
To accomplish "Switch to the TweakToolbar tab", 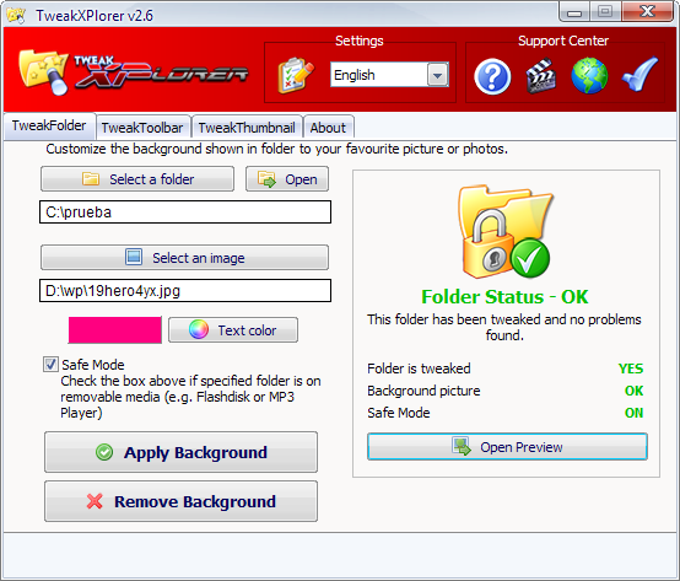I will point(143,127).
